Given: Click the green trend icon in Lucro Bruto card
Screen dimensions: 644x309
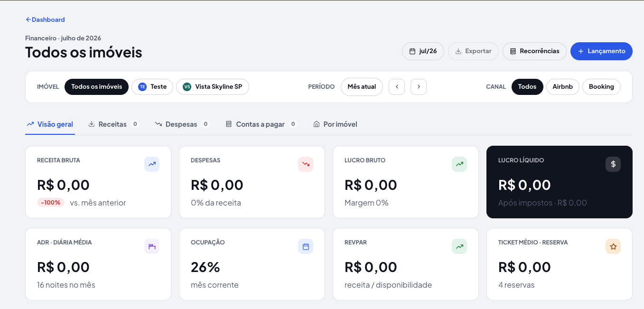Looking at the screenshot, I should (459, 164).
